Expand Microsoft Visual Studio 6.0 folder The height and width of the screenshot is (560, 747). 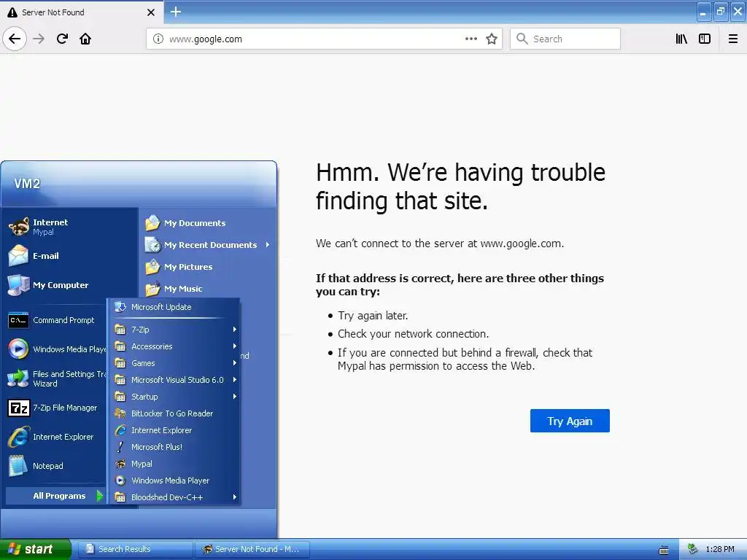tap(174, 379)
